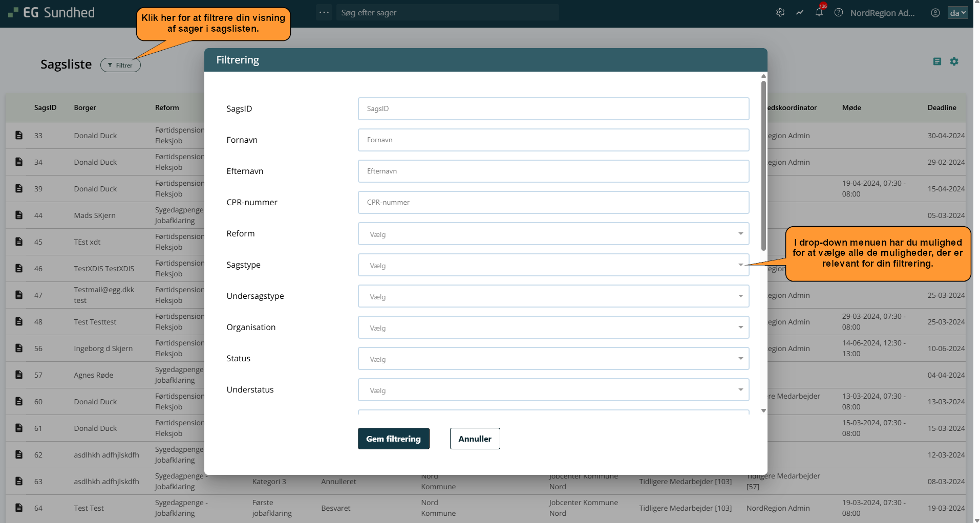Click the Gem filtrering button

(393, 439)
